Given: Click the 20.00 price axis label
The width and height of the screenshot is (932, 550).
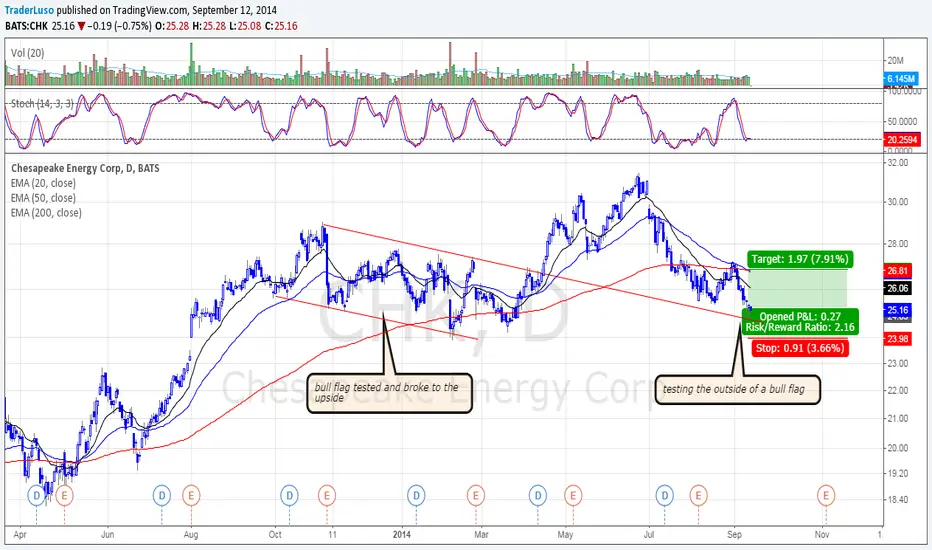Looking at the screenshot, I should pos(898,448).
